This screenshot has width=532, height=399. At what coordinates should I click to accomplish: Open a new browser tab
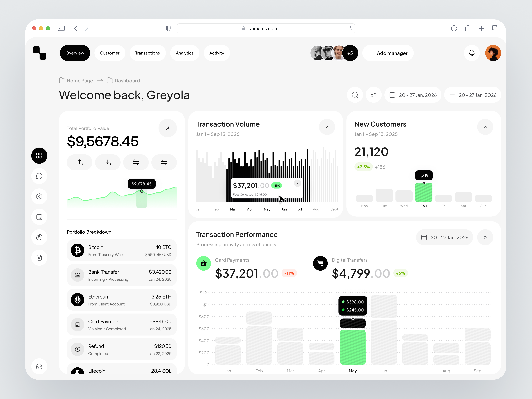(481, 28)
